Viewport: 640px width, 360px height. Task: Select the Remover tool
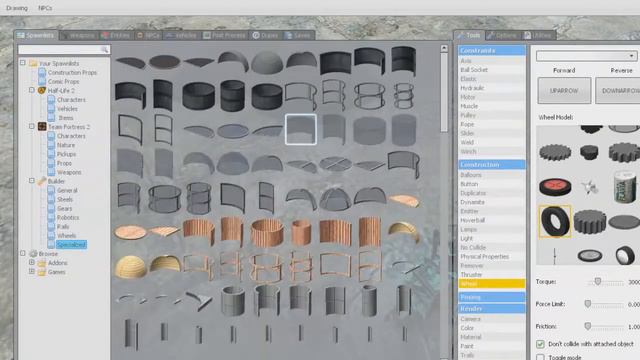[492, 266]
